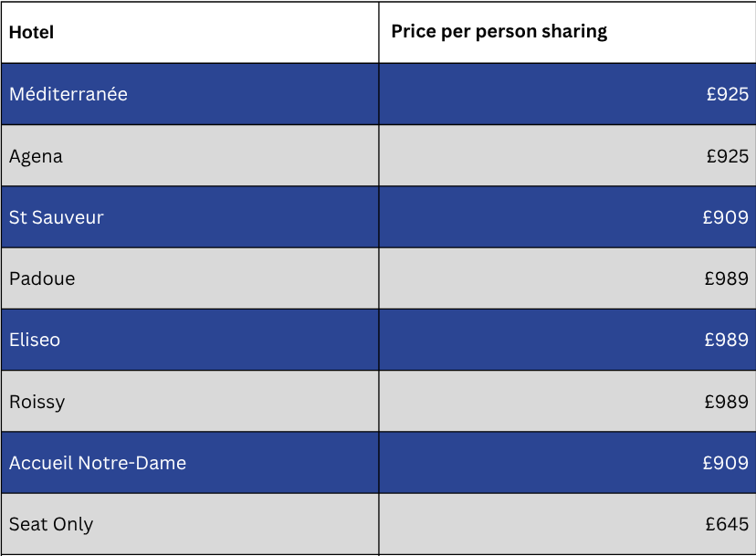756x556 pixels.
Task: Select the £989 price in Eliseo row
Action: pos(726,340)
